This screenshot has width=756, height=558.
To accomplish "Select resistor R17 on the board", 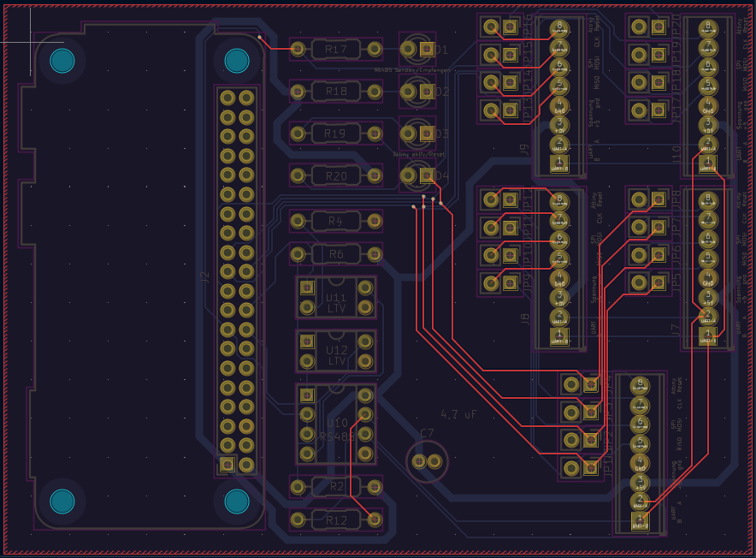I will coord(335,50).
